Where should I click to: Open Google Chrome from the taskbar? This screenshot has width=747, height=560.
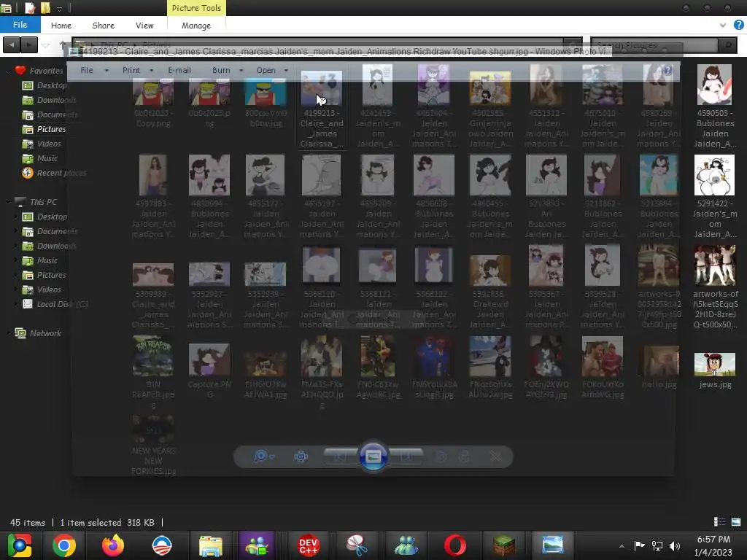pos(64,545)
